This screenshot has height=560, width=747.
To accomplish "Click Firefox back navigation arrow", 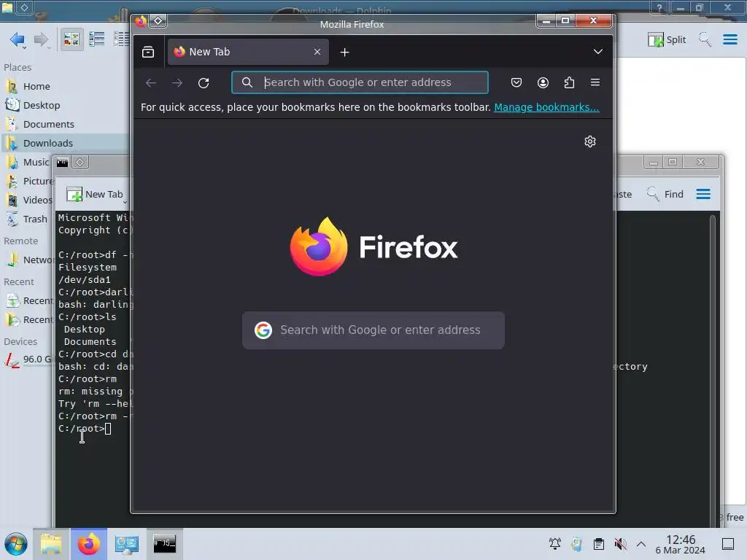I will tap(151, 83).
